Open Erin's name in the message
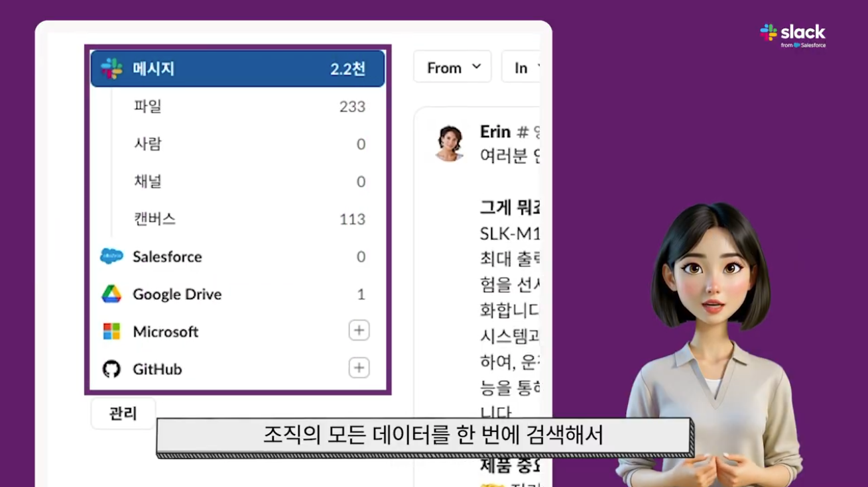Screen dimensions: 868x487 [495, 131]
